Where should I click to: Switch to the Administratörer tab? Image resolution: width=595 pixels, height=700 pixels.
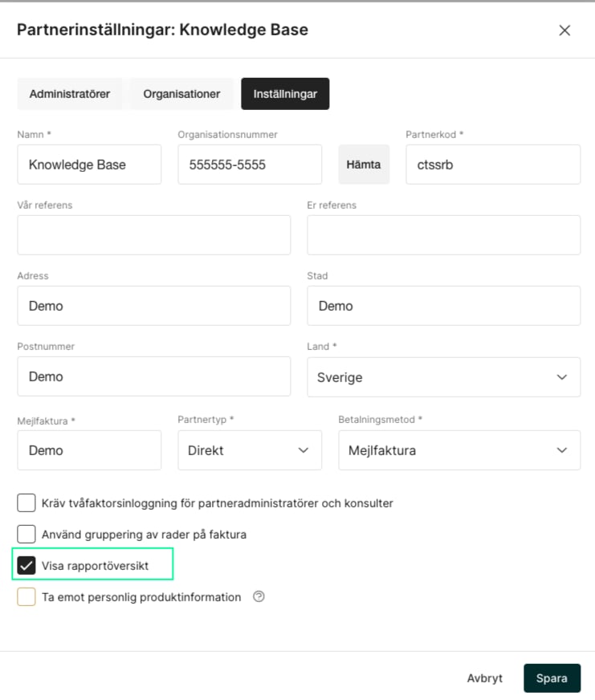70,94
